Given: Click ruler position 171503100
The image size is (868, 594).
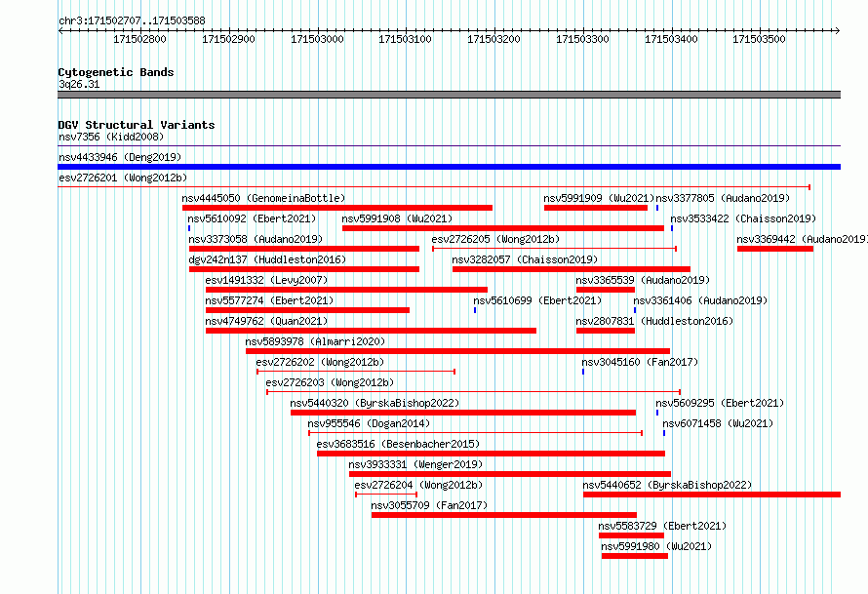Looking at the screenshot, I should pyautogui.click(x=405, y=39).
